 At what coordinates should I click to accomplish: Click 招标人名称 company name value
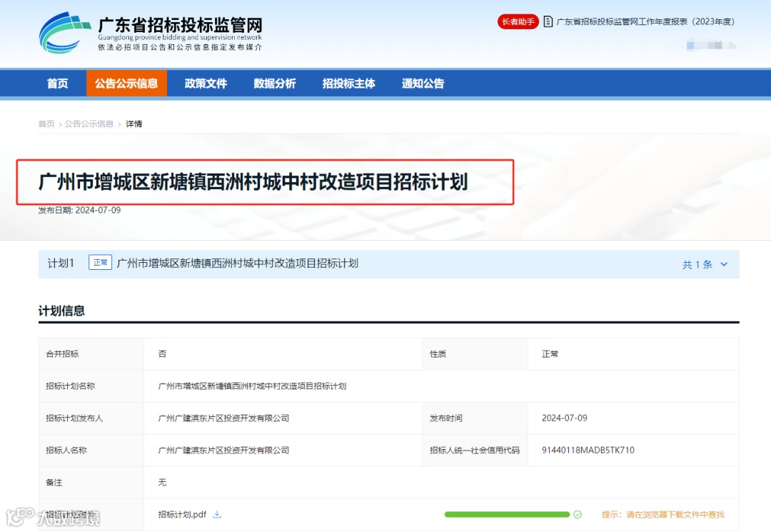(x=223, y=450)
